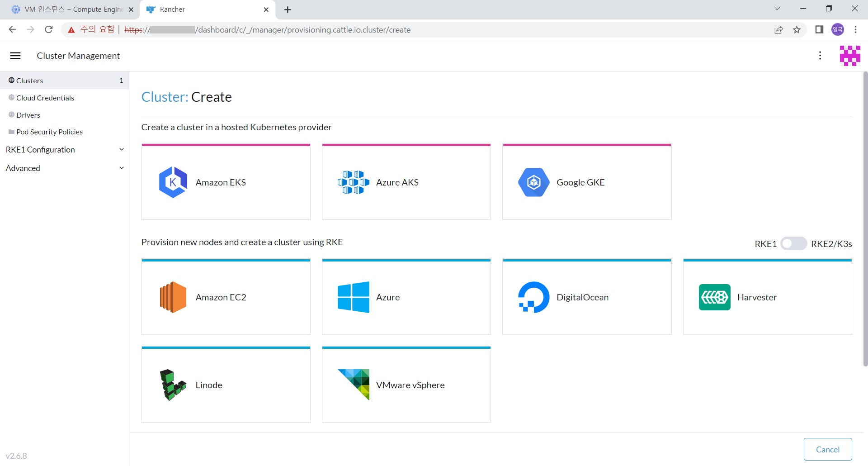Click the Cancel button
The width and height of the screenshot is (868, 466).
[828, 449]
